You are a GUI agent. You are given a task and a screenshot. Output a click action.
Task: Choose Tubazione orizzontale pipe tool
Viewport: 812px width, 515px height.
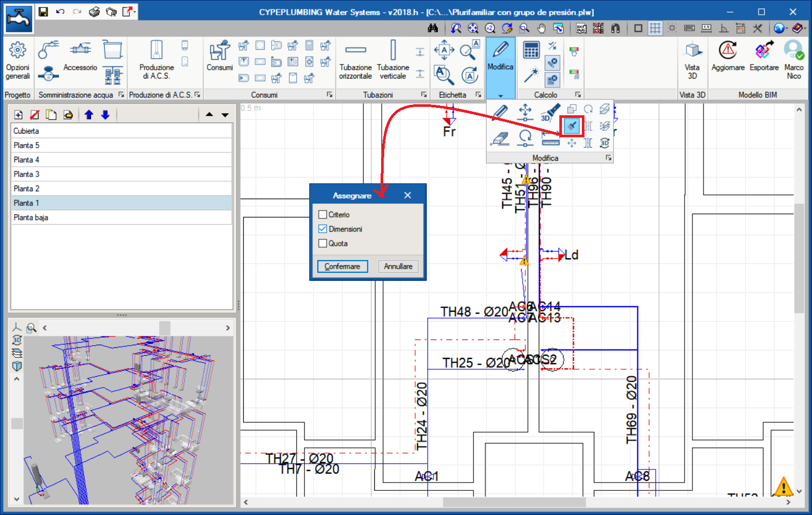[355, 60]
